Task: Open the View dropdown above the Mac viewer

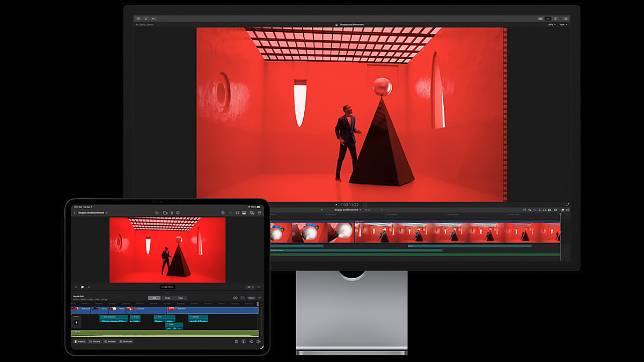Action: point(563,24)
